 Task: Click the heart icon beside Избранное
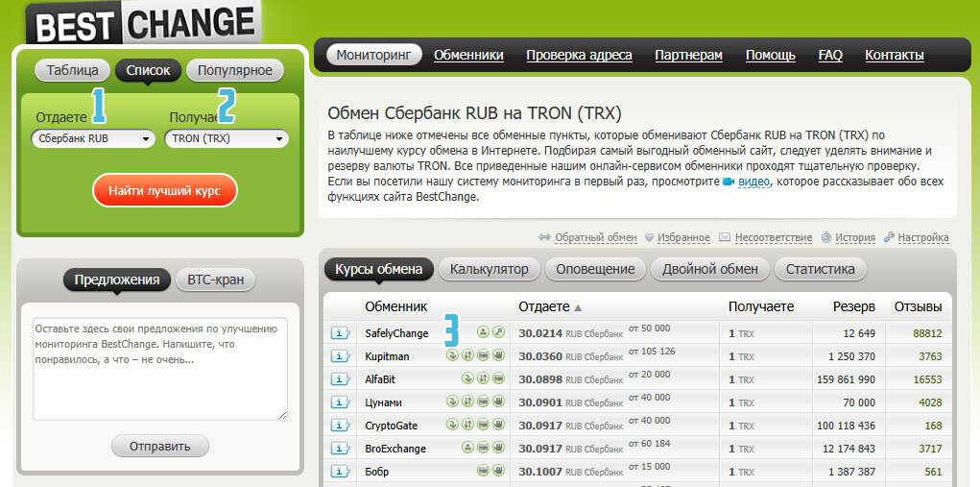click(650, 237)
